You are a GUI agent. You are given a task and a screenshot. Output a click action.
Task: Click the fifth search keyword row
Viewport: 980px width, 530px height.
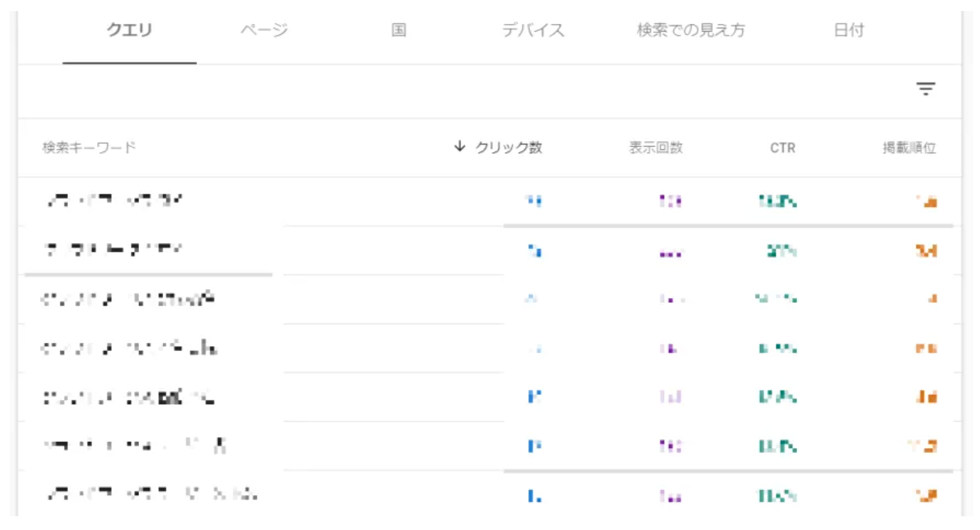pyautogui.click(x=128, y=397)
